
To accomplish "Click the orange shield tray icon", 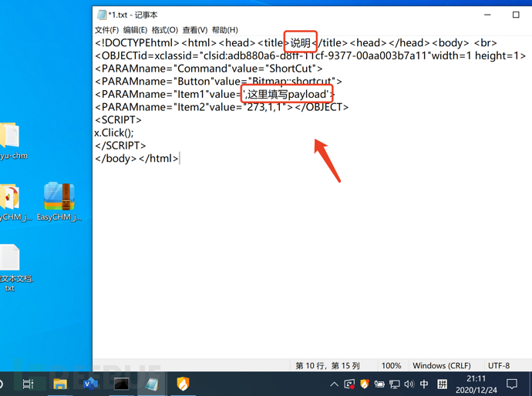I will coord(365,384).
